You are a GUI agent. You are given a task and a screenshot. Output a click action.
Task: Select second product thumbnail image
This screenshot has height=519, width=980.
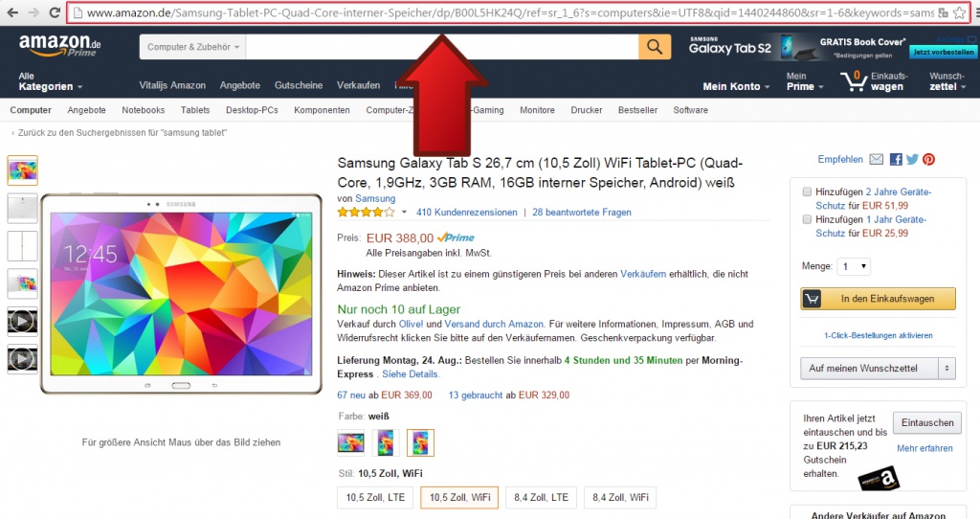[22, 208]
